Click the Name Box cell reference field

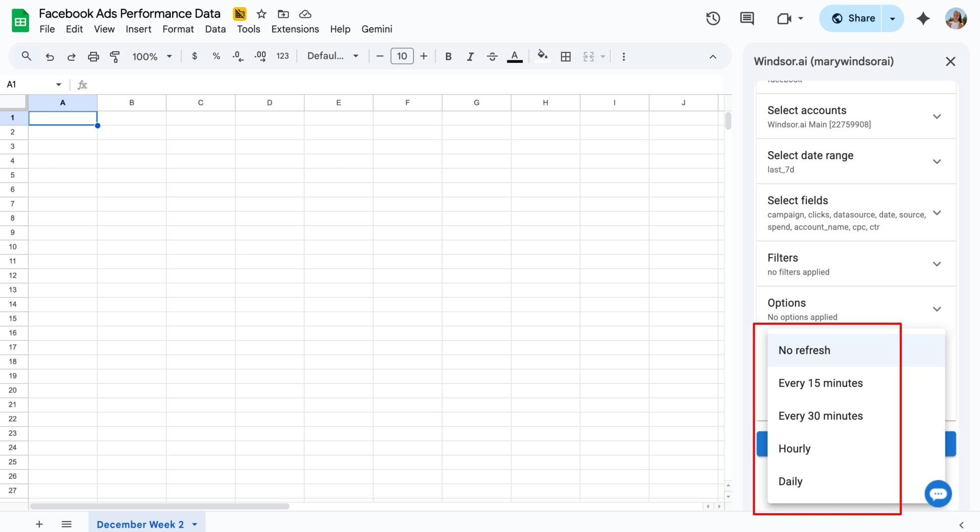point(30,84)
